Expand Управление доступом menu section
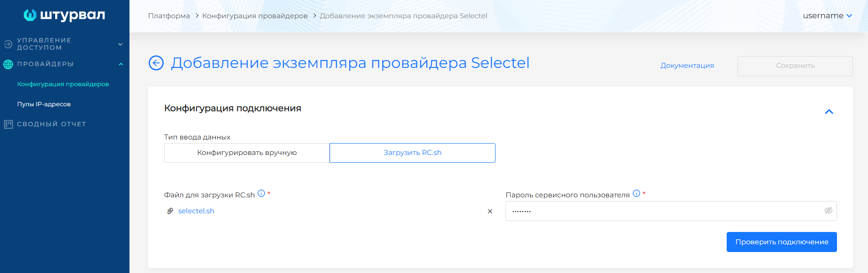868x273 pixels. [x=120, y=44]
